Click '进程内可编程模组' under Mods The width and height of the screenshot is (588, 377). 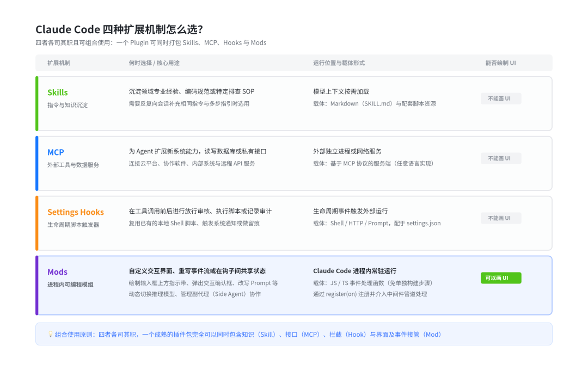click(70, 285)
